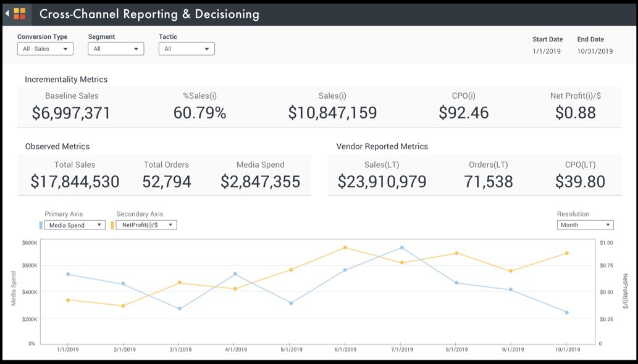638x364 pixels.
Task: Click the yellow Secondary Axis color swatch
Action: pyautogui.click(x=112, y=225)
